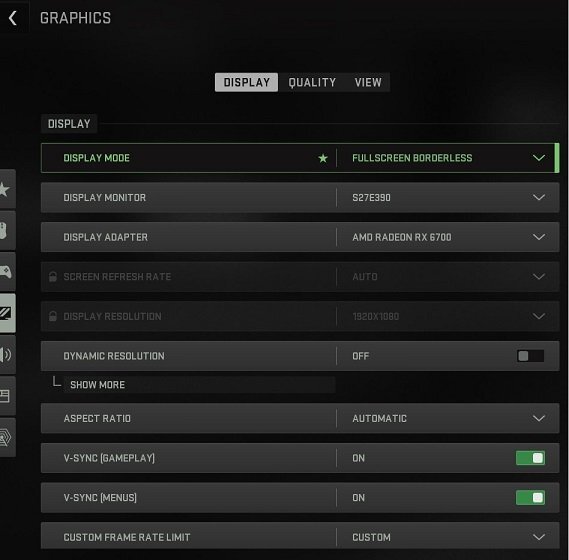
Task: Expand the Aspect Ratio Automatic dropdown
Action: [x=448, y=418]
